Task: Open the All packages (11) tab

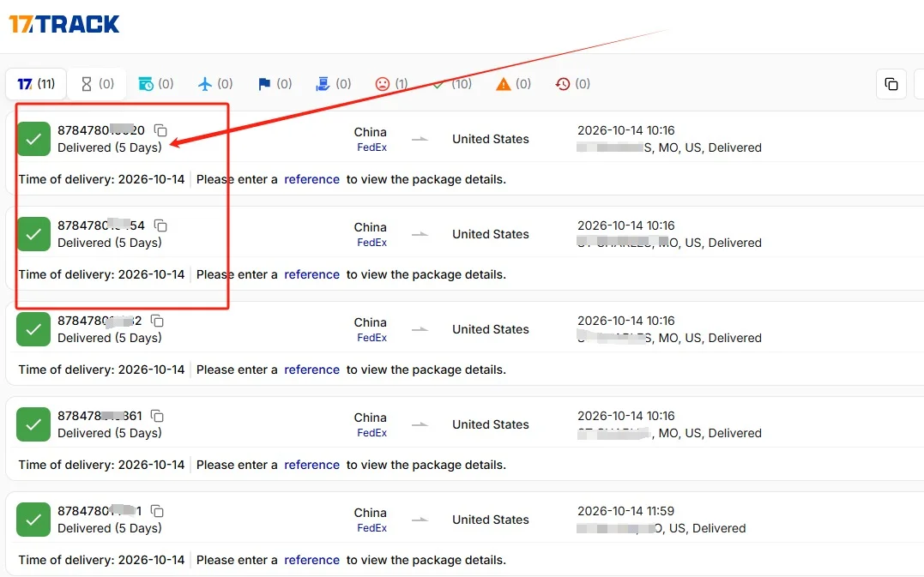Action: (36, 84)
